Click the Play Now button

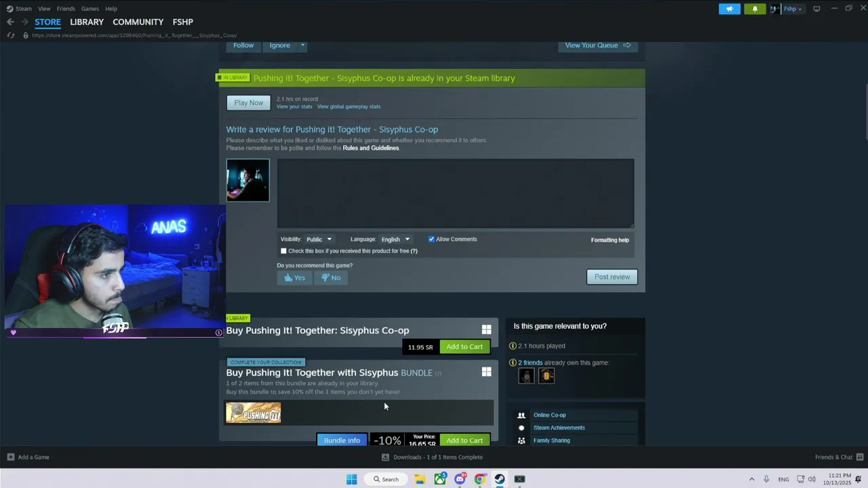coord(248,102)
